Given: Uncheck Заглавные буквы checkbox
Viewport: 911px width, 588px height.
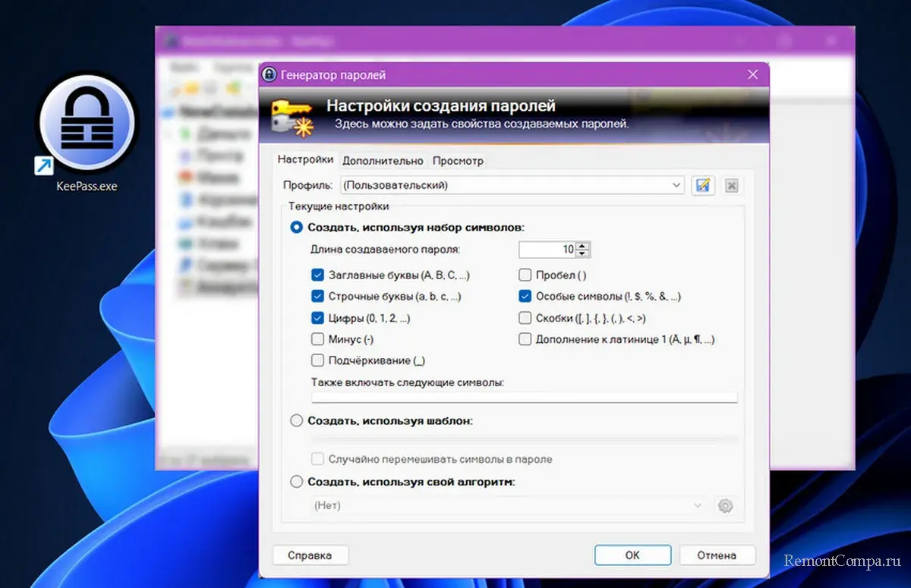Looking at the screenshot, I should coord(317,276).
